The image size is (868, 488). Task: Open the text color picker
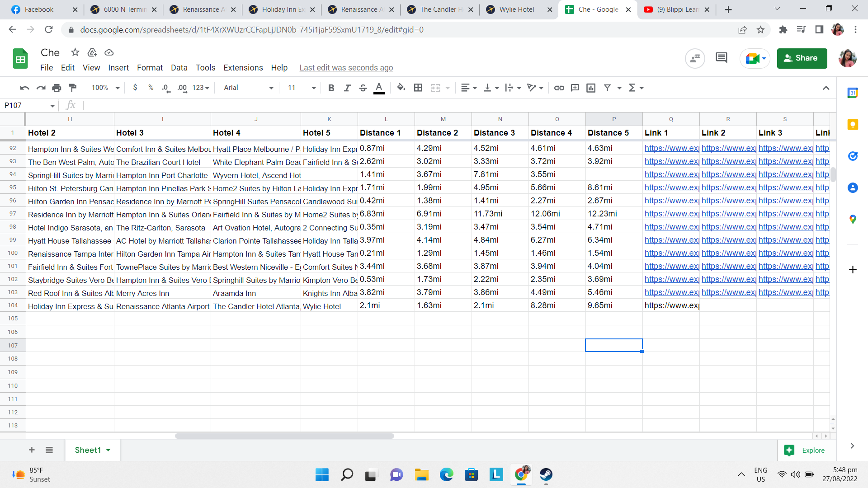pos(379,88)
